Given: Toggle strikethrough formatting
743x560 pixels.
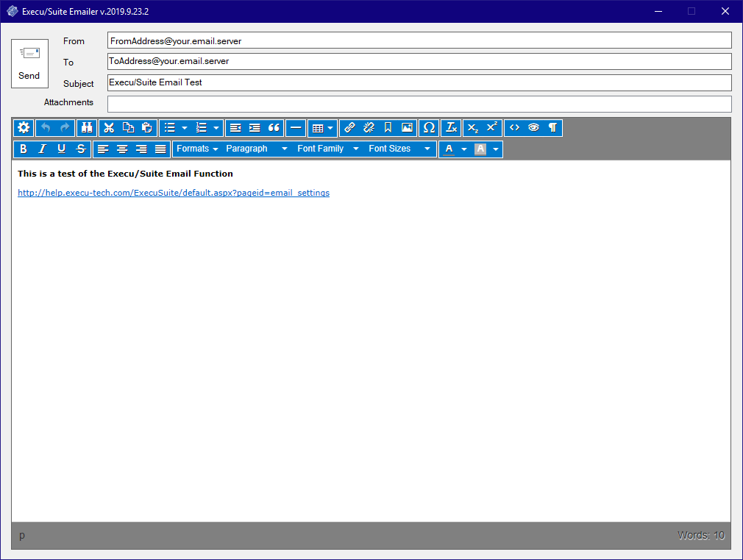Looking at the screenshot, I should tap(81, 149).
